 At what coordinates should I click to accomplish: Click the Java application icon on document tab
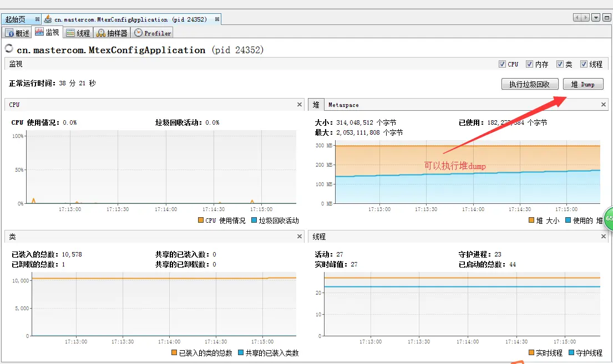48,19
